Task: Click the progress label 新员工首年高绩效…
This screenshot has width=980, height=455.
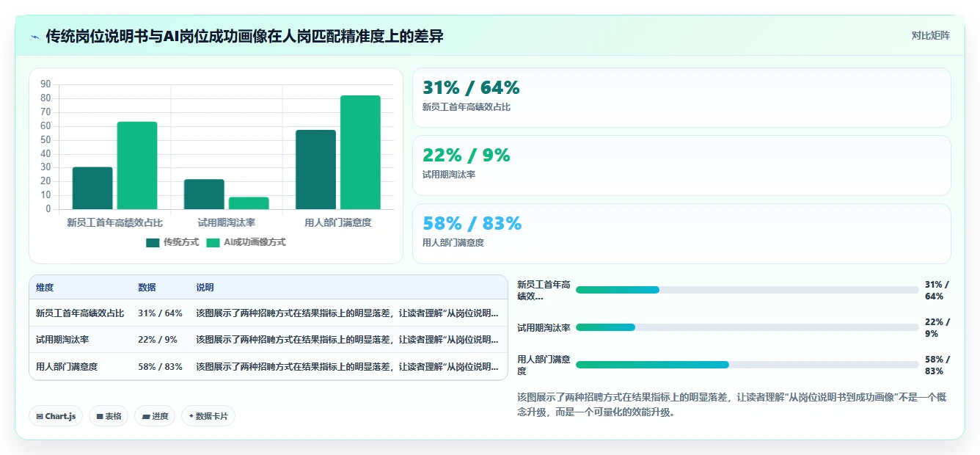Action: point(544,291)
